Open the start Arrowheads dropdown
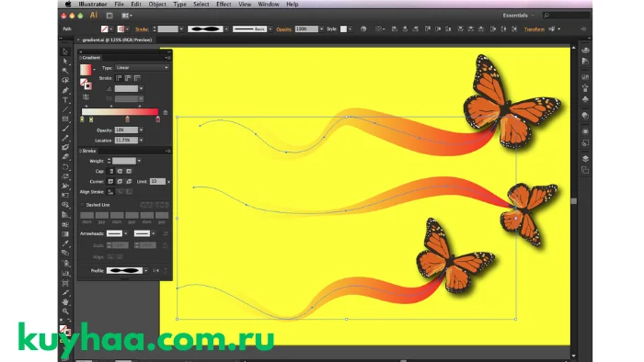The height and width of the screenshot is (362, 644). (126, 233)
